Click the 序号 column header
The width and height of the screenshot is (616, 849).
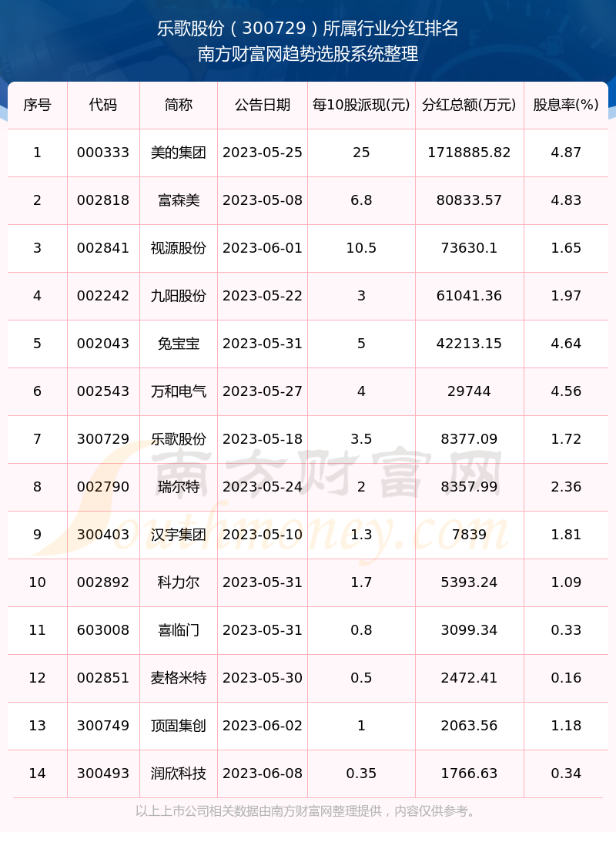38,105
